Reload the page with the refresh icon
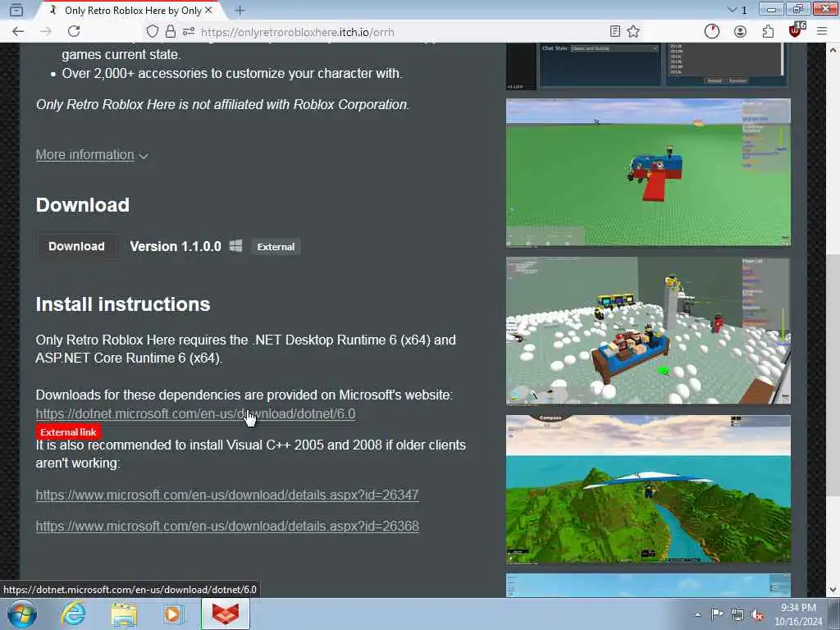Screen dimensions: 840x630 coord(74,32)
